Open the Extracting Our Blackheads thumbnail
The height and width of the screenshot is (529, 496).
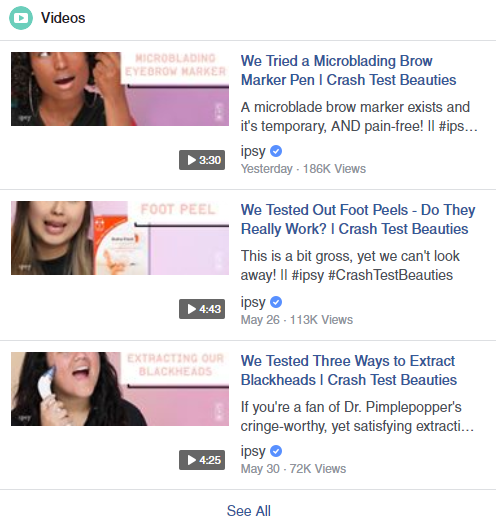pyautogui.click(x=120, y=389)
